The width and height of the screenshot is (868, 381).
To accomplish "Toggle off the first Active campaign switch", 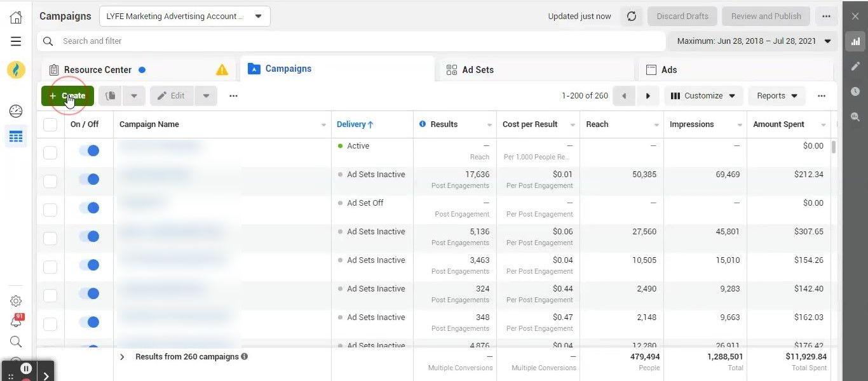I will (x=89, y=150).
